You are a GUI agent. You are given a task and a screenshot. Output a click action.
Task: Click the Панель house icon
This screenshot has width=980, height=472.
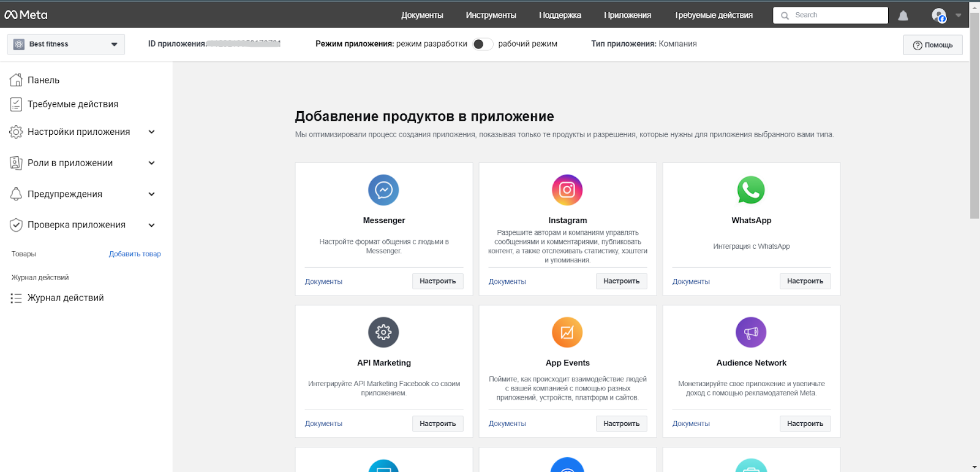16,80
